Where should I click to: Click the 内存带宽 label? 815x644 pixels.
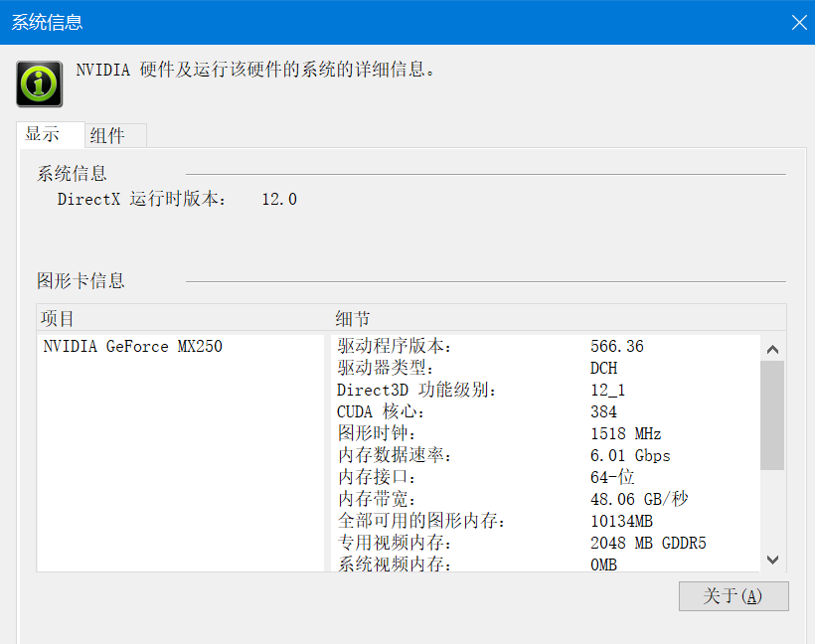click(x=377, y=499)
